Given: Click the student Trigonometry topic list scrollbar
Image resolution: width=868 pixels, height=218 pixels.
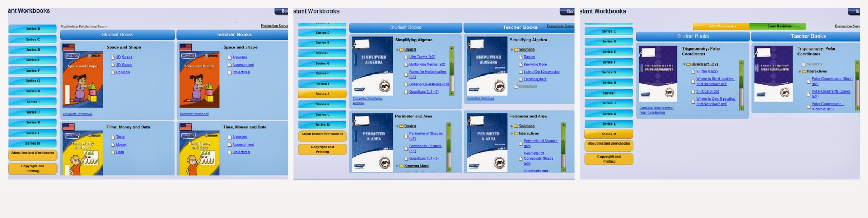Looking at the screenshot, I should pos(742,85).
